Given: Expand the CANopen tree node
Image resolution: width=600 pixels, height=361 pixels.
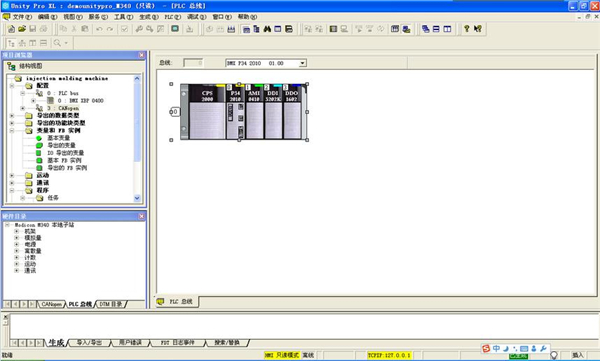Looking at the screenshot, I should point(23,108).
